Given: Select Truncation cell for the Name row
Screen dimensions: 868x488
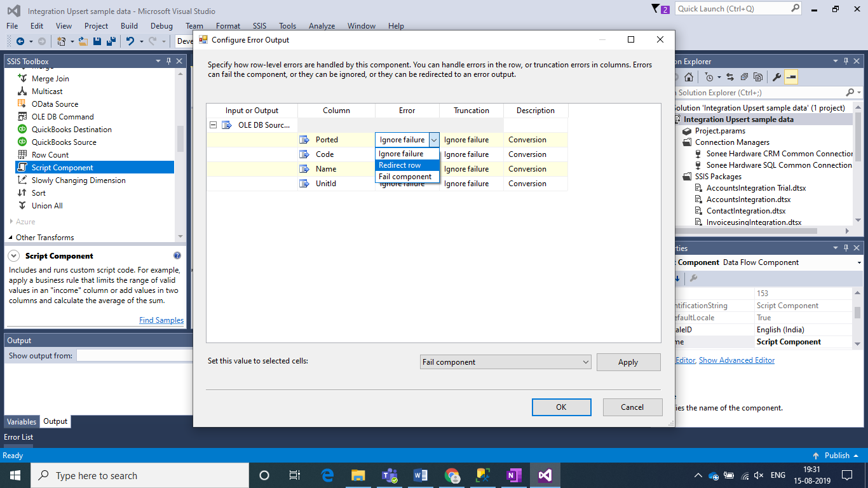Looking at the screenshot, I should [471, 169].
